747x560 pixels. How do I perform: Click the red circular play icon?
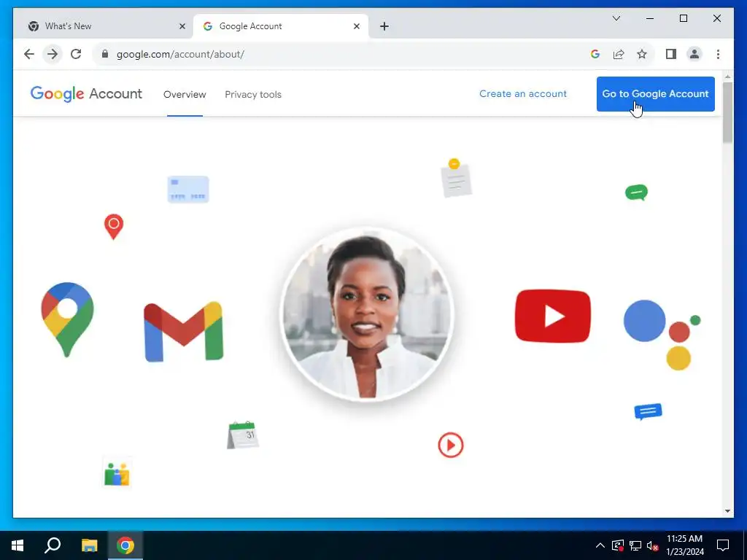point(450,445)
